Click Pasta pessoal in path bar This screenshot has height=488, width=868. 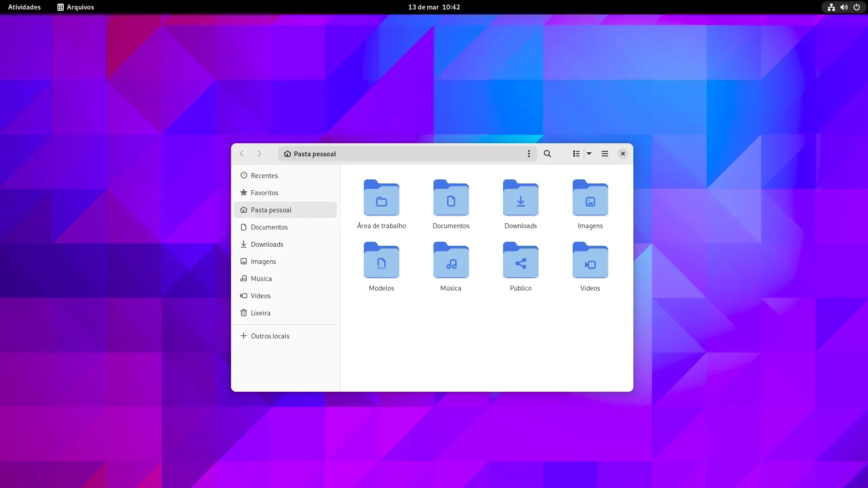[x=310, y=154]
